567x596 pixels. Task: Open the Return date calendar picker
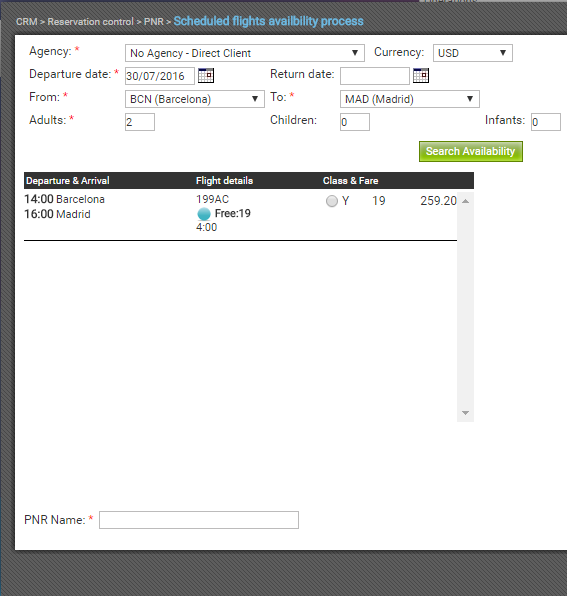(x=421, y=75)
